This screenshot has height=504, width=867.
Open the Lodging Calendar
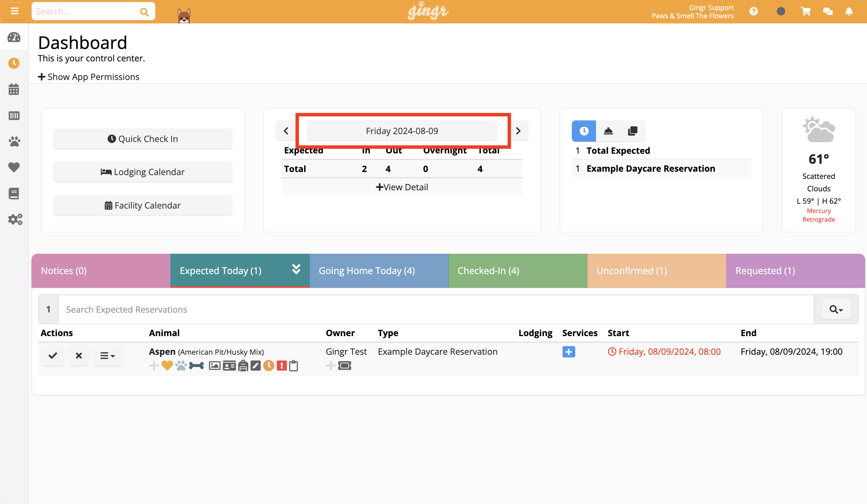[x=142, y=172]
